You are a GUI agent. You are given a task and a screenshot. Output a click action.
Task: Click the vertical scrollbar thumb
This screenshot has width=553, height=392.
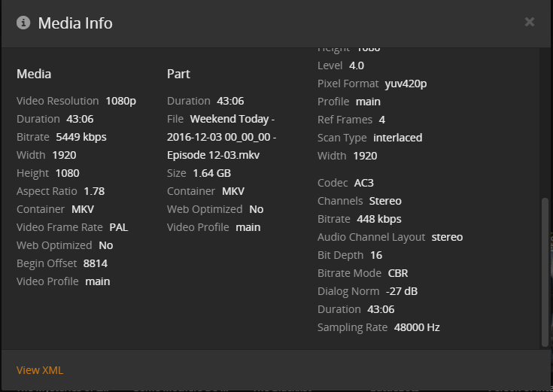coord(545,271)
